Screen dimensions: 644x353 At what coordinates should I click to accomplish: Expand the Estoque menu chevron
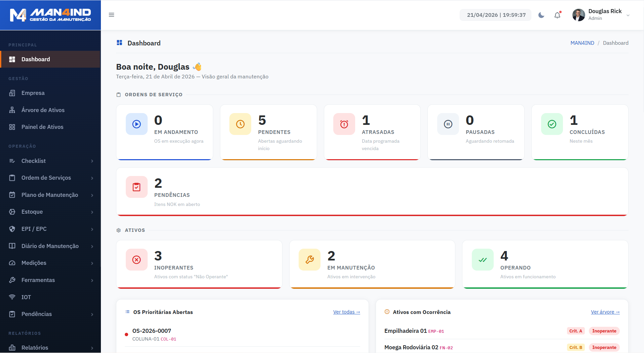click(x=92, y=212)
